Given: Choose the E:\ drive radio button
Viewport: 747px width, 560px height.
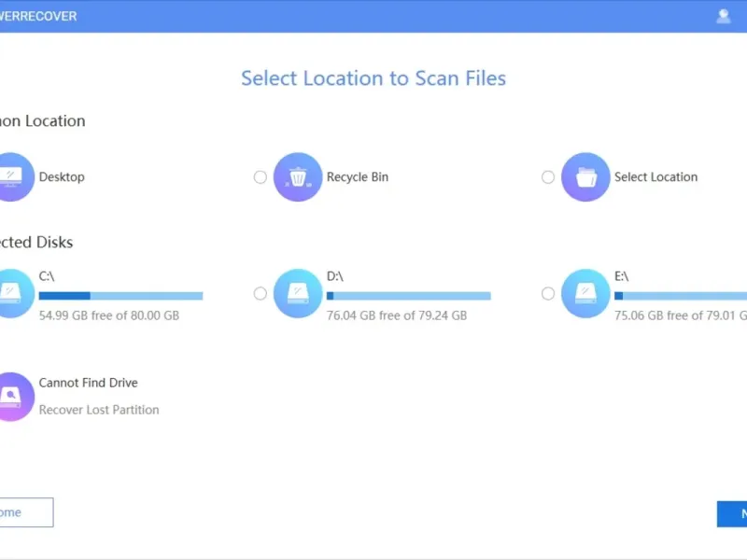Looking at the screenshot, I should (548, 293).
